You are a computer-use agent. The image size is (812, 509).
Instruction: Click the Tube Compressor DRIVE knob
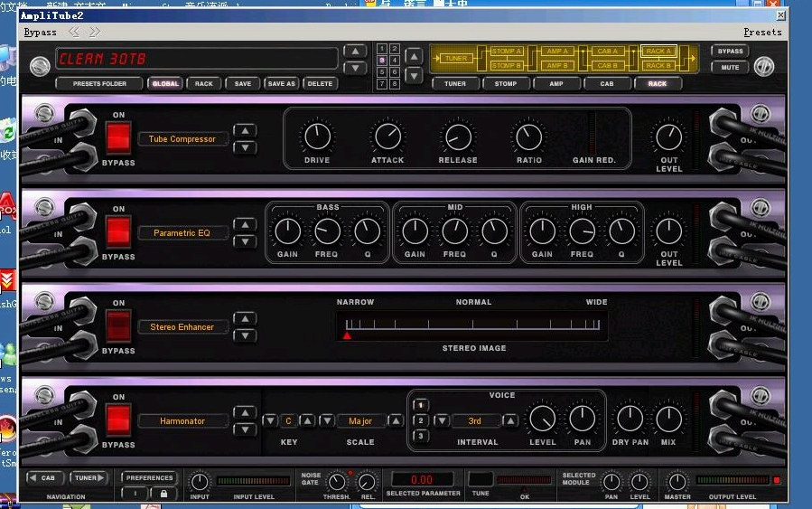pos(317,137)
